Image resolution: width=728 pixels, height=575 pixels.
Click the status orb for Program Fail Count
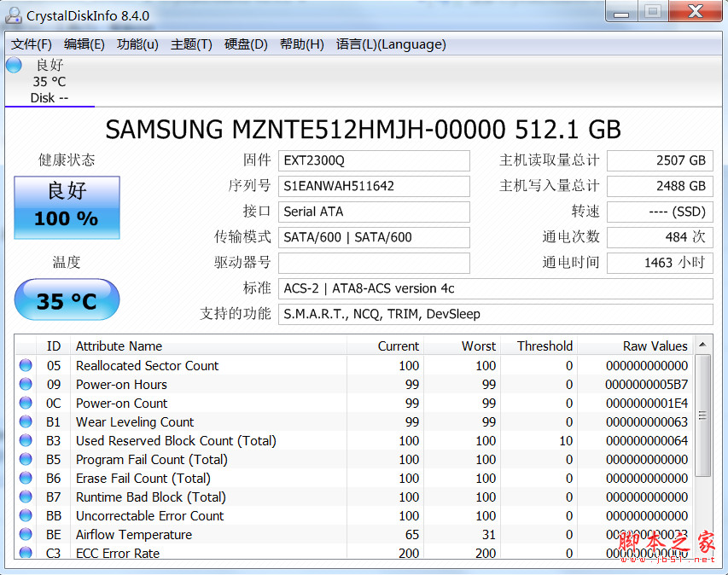26,459
